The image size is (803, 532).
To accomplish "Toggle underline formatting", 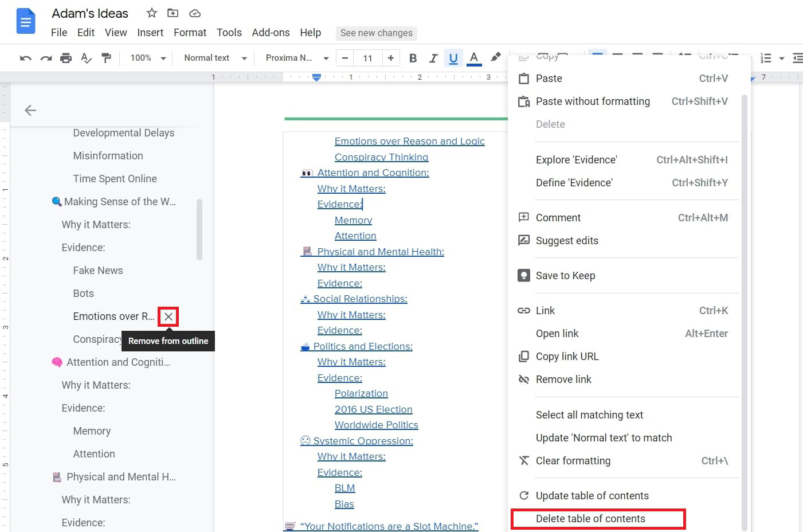I will point(453,58).
